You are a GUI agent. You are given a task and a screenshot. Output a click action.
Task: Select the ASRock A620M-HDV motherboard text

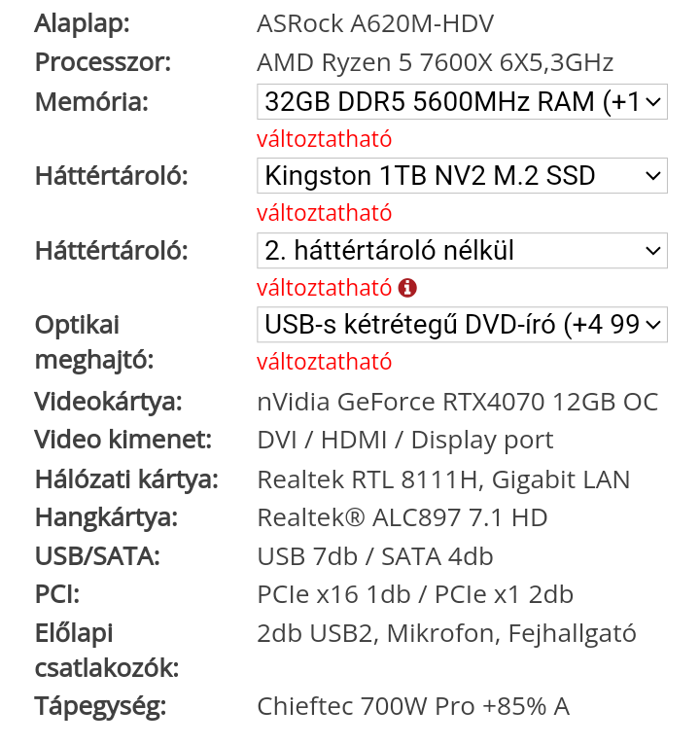pyautogui.click(x=375, y=23)
